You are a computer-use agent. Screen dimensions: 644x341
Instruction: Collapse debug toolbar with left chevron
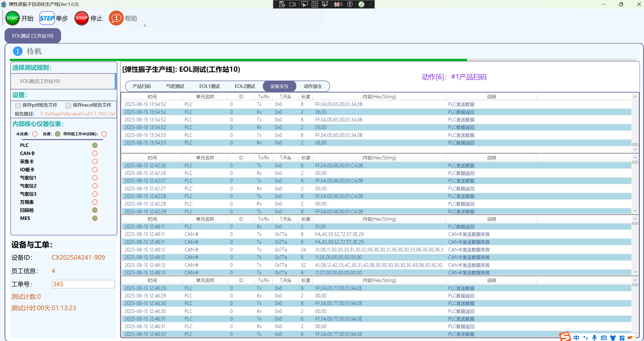pyautogui.click(x=371, y=4)
